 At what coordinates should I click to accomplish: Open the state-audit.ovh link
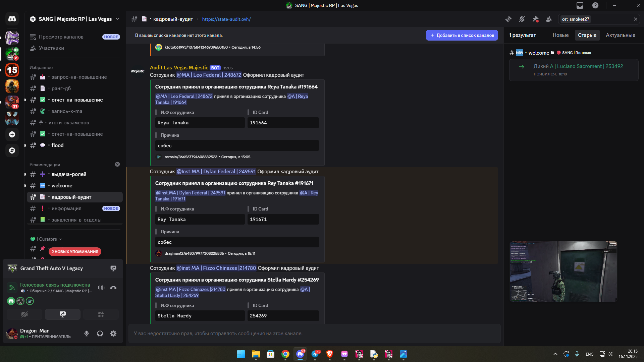(226, 19)
